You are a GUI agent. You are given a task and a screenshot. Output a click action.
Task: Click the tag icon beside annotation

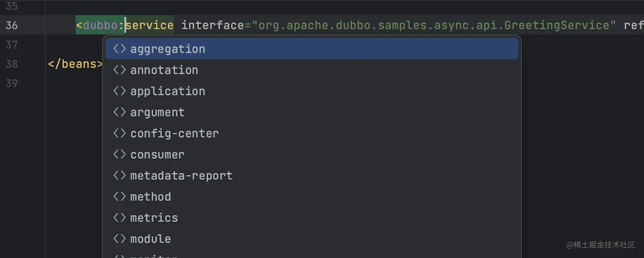point(119,70)
